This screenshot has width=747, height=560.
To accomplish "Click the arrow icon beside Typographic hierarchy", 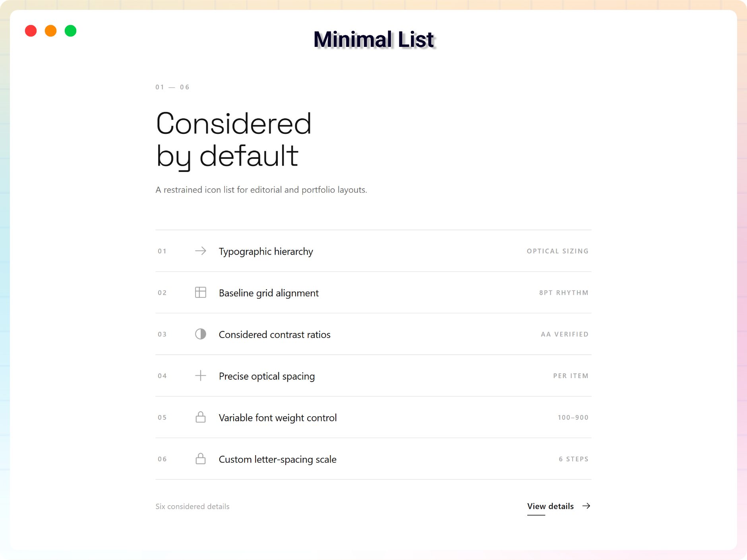I will click(201, 251).
